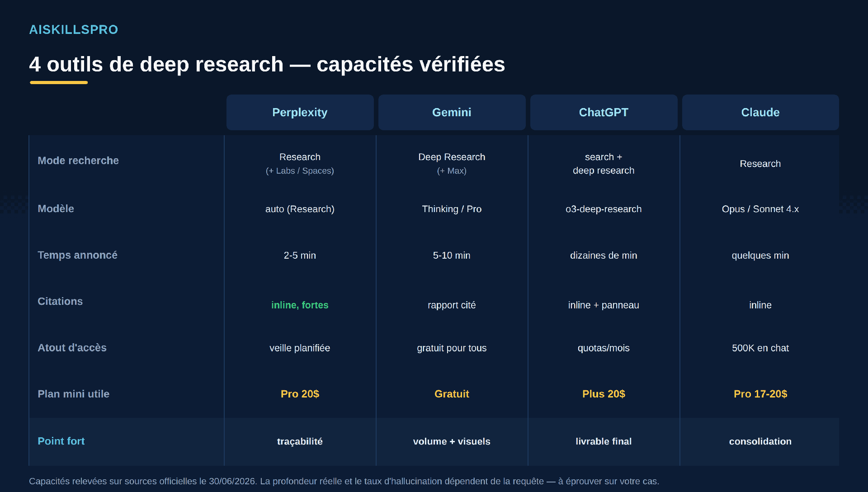Click the 'Temps annoncé' row label
Screen dimensions: 868x492
(77, 255)
